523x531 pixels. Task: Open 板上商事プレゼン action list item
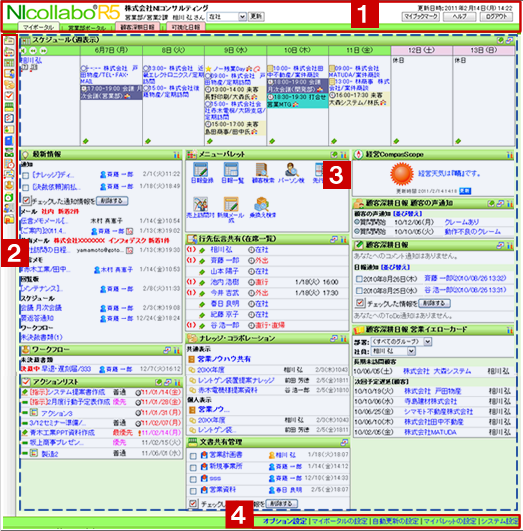[x=57, y=443]
